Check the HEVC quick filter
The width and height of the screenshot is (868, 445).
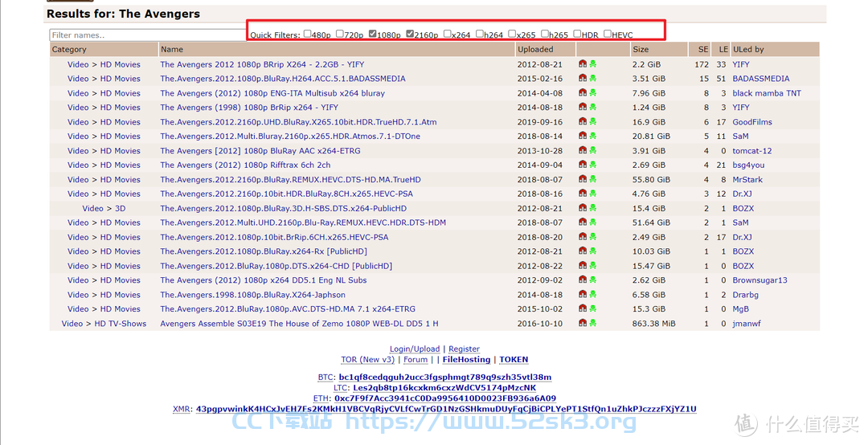pos(608,34)
